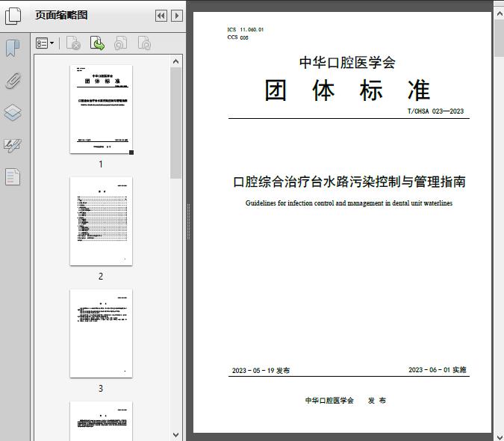The height and width of the screenshot is (441, 504).
Task: Open the layers panel
Action: pos(13,113)
